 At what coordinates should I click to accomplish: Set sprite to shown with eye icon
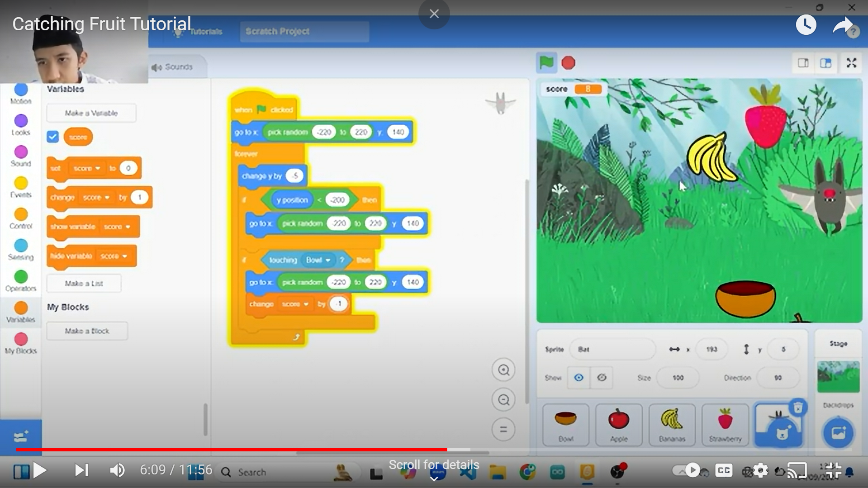point(579,378)
